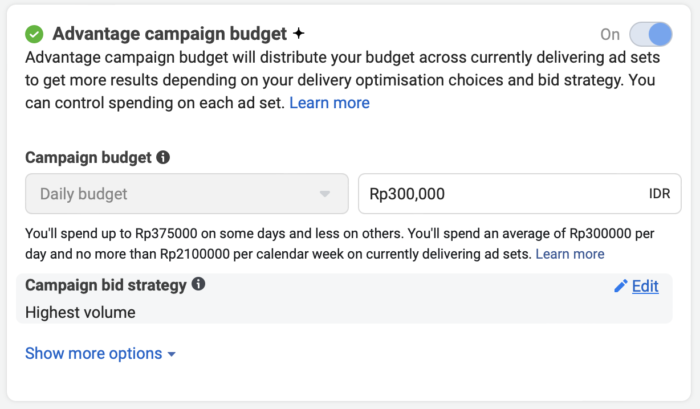
Task: Open the Learn more link about weekly spend
Action: (x=570, y=254)
